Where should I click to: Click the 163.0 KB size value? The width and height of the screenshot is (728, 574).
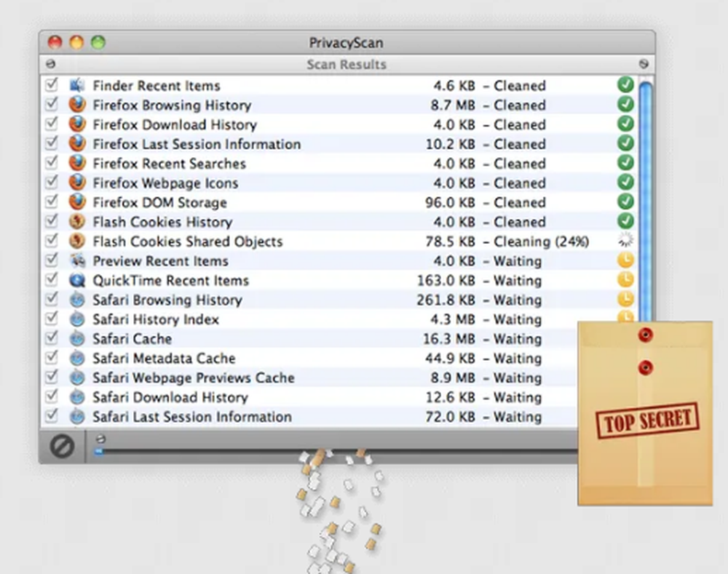point(446,281)
